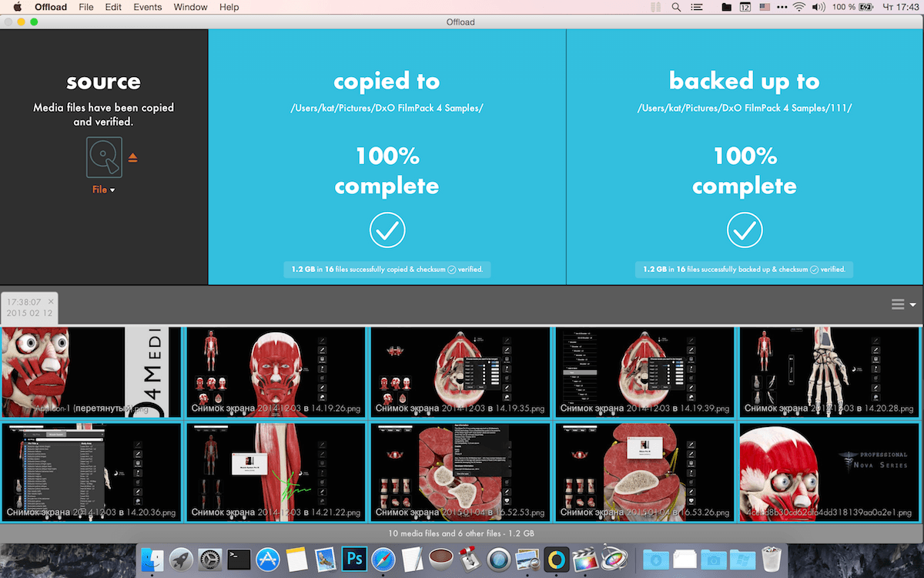Open the list view options dropdown
The width and height of the screenshot is (924, 578).
(x=904, y=304)
